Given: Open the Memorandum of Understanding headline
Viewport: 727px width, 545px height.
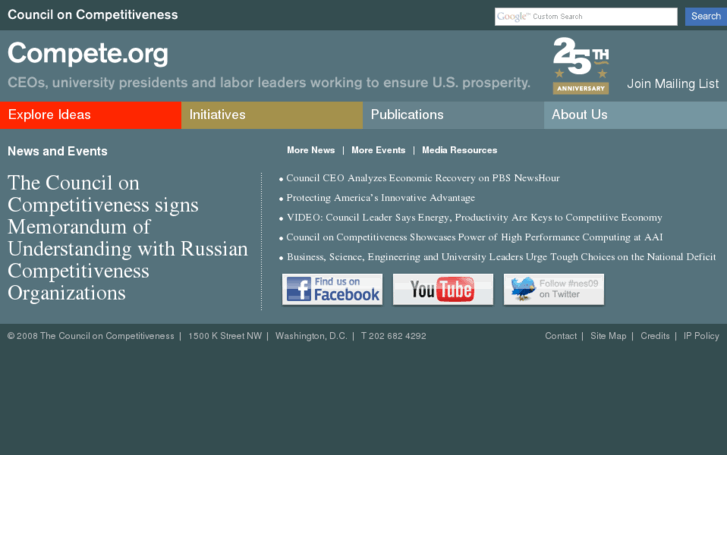Looking at the screenshot, I should click(x=128, y=238).
